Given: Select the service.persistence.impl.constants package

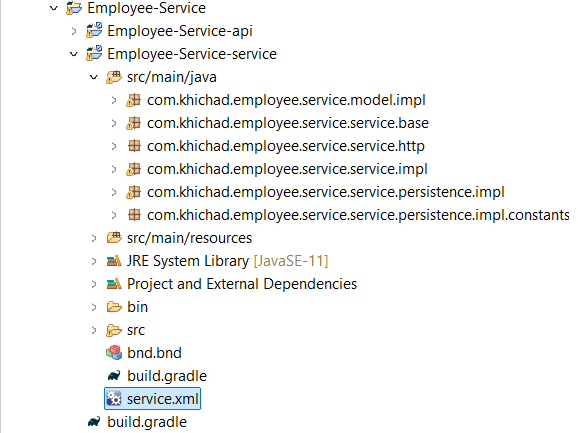Looking at the screenshot, I should tap(358, 215).
